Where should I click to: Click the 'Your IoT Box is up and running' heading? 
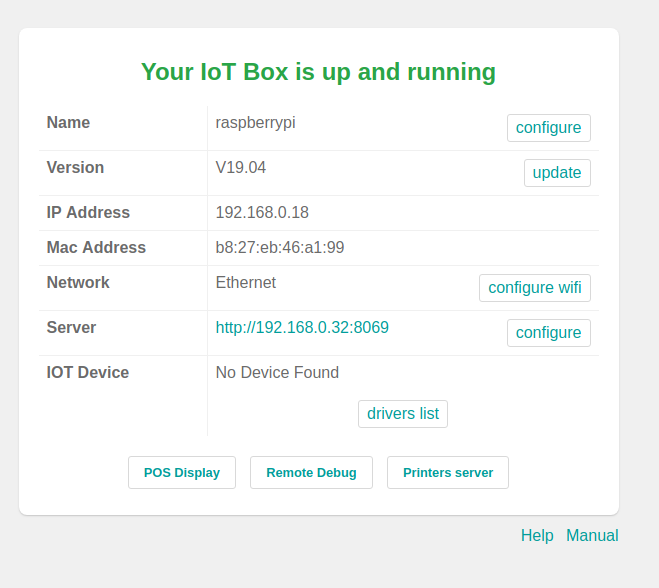319,72
